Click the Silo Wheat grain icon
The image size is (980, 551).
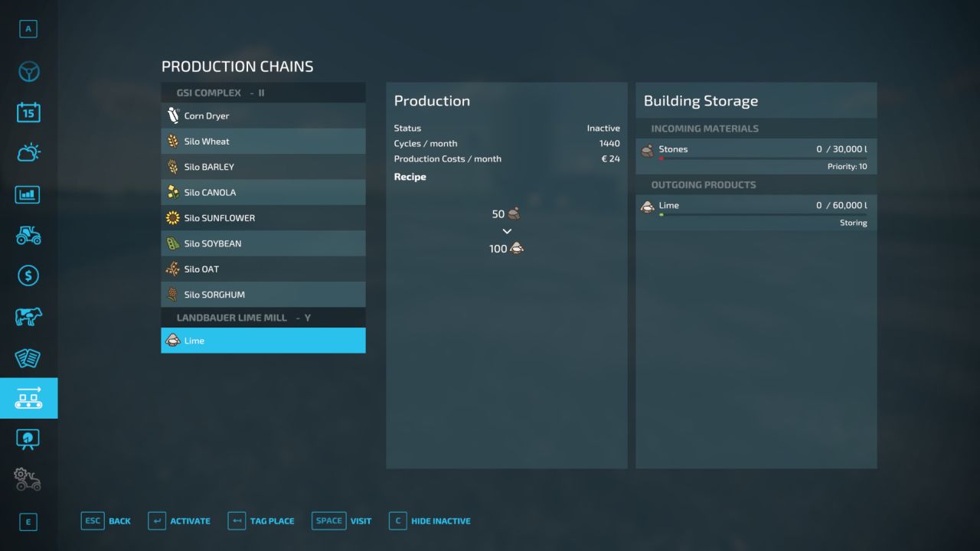coord(173,142)
